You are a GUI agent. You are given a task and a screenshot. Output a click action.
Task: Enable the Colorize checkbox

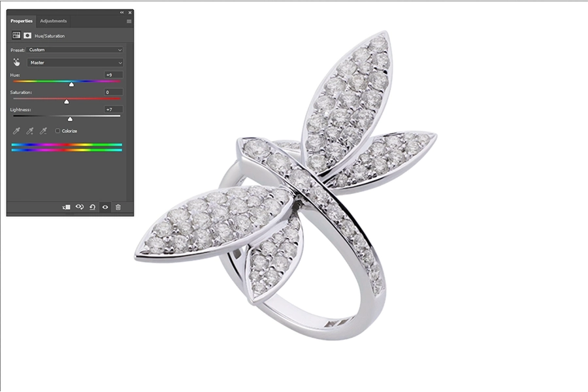(57, 131)
